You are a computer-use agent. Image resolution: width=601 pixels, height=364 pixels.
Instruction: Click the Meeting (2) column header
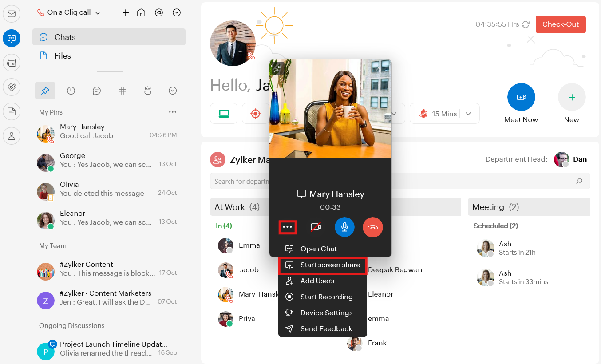(529, 207)
